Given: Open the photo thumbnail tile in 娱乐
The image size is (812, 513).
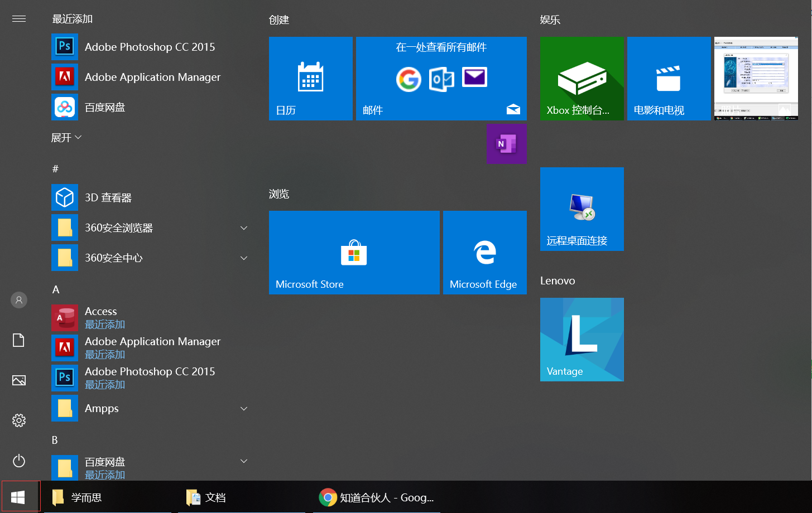Looking at the screenshot, I should (756, 79).
